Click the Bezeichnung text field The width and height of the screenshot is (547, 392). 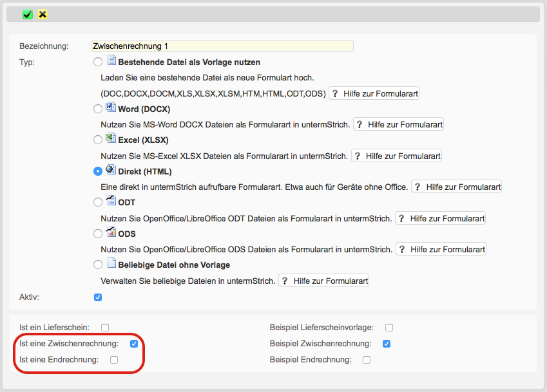(222, 46)
